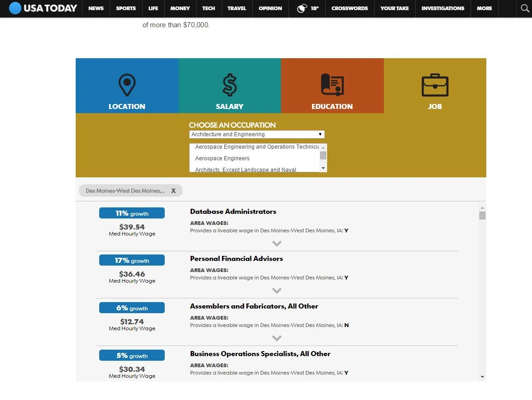Click the USA TODAY blue circle logo

pos(15,8)
